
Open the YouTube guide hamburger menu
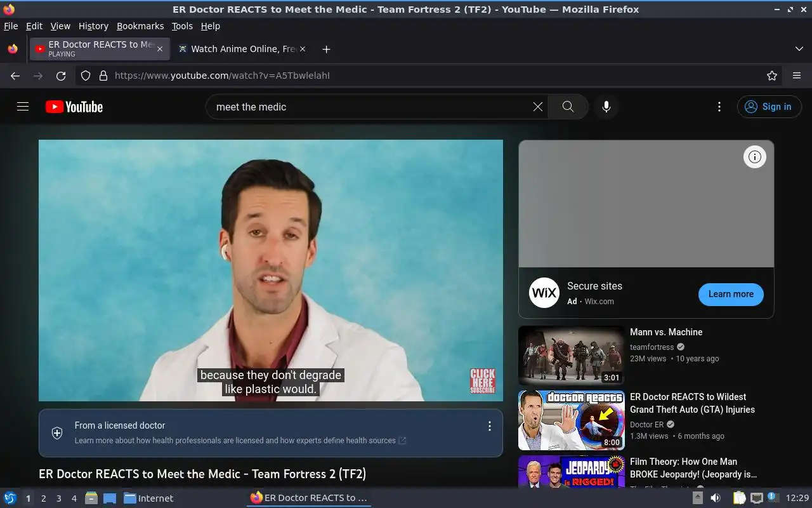tap(23, 107)
